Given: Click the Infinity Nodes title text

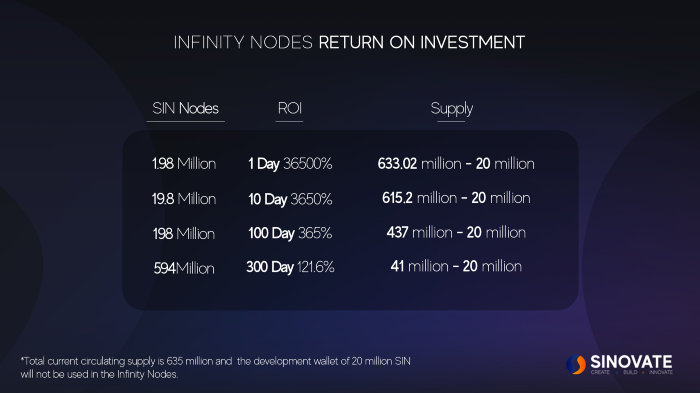Looking at the screenshot, I should (243, 42).
